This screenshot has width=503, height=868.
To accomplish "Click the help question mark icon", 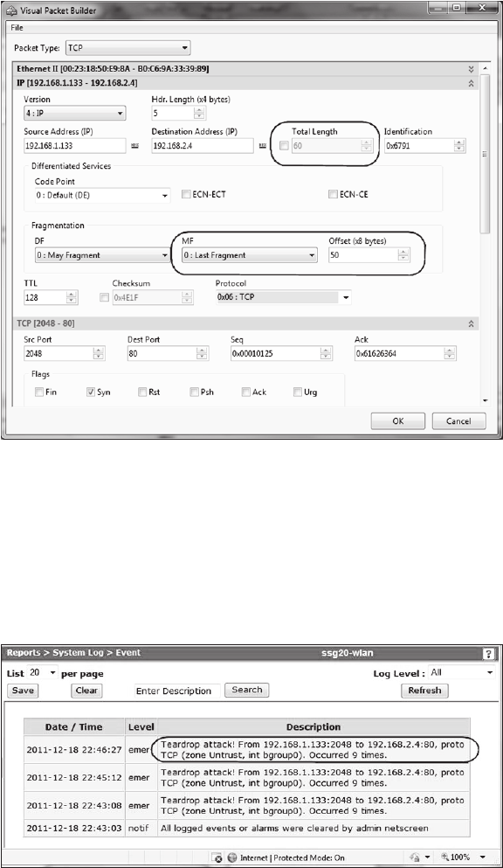I will [488, 654].
